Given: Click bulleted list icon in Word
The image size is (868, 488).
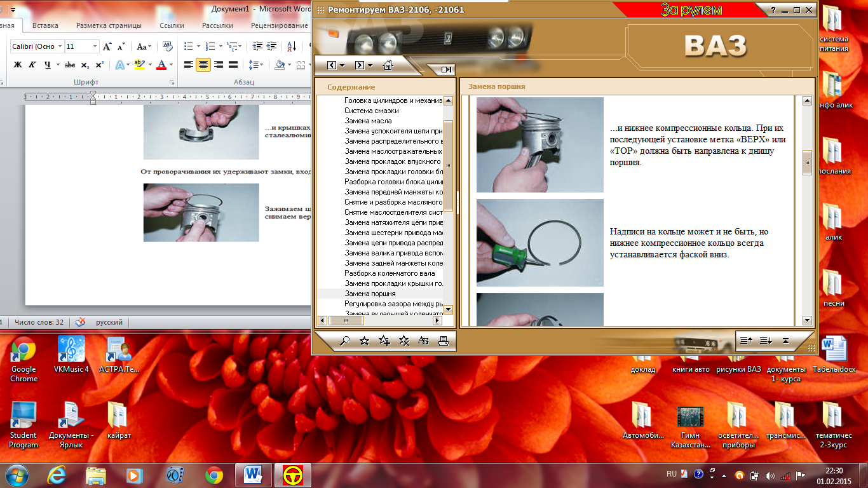Looking at the screenshot, I should (188, 46).
